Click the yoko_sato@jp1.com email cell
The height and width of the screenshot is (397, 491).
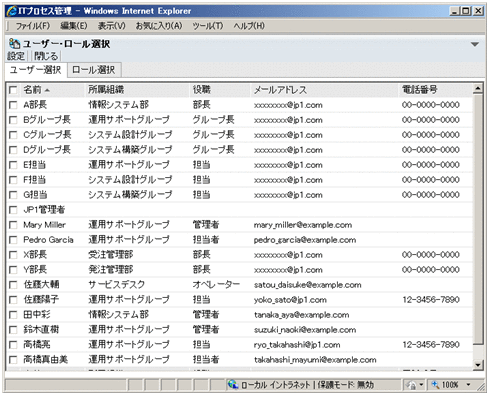click(x=290, y=300)
